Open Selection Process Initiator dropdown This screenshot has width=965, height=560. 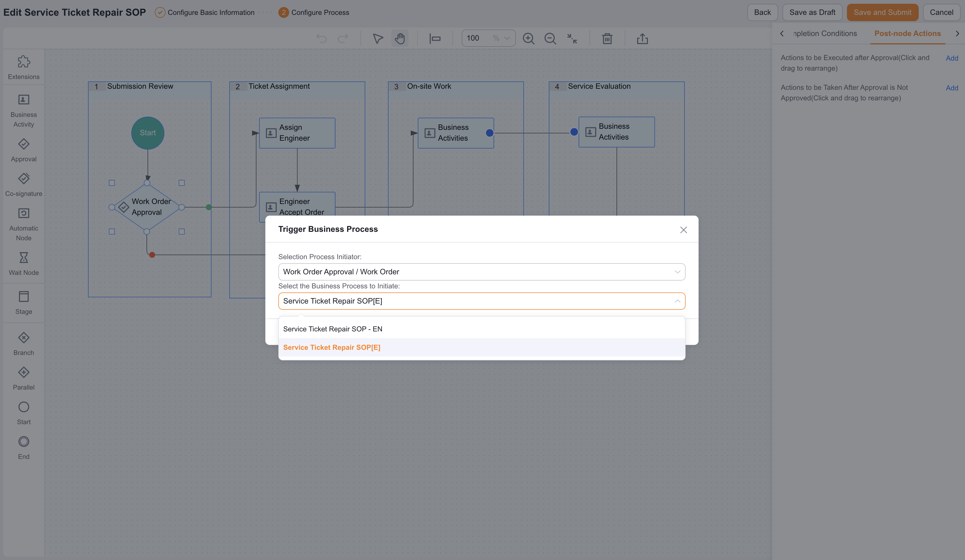click(482, 272)
